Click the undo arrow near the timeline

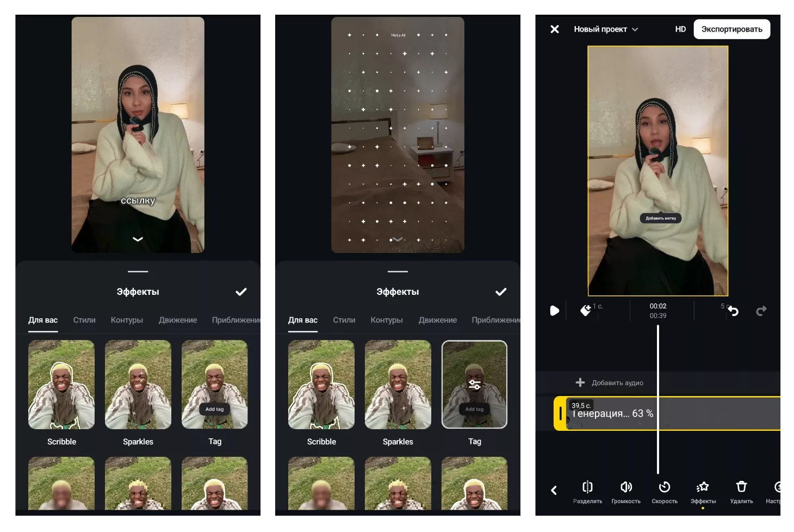click(734, 311)
